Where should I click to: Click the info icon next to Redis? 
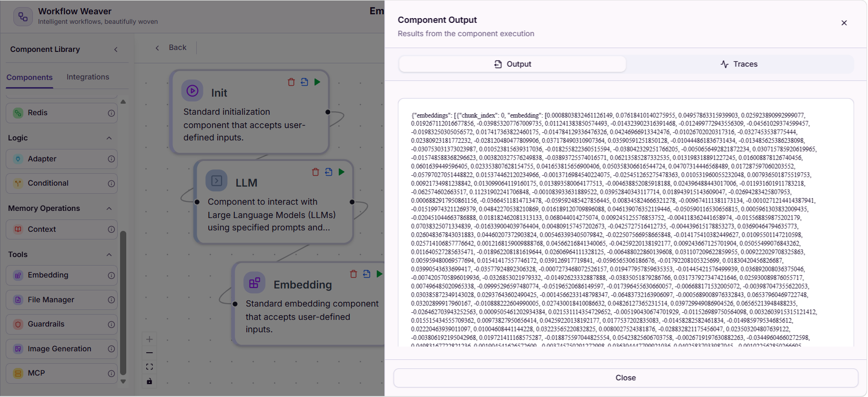tap(111, 113)
